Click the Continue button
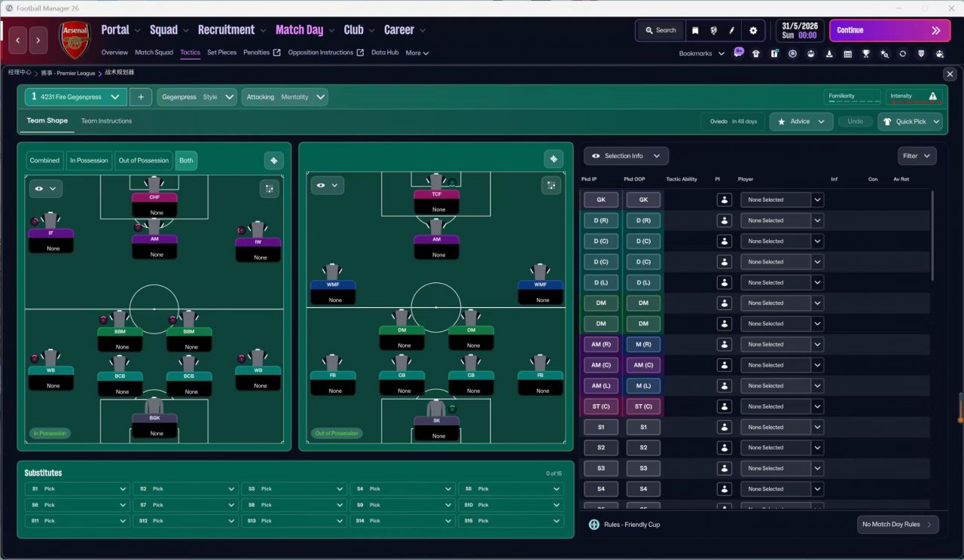This screenshot has width=964, height=560. click(x=890, y=31)
